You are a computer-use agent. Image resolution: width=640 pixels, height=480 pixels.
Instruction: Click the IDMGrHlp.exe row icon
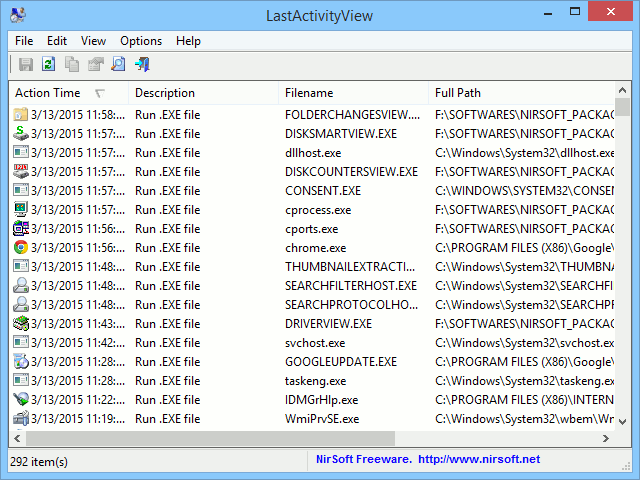point(21,399)
